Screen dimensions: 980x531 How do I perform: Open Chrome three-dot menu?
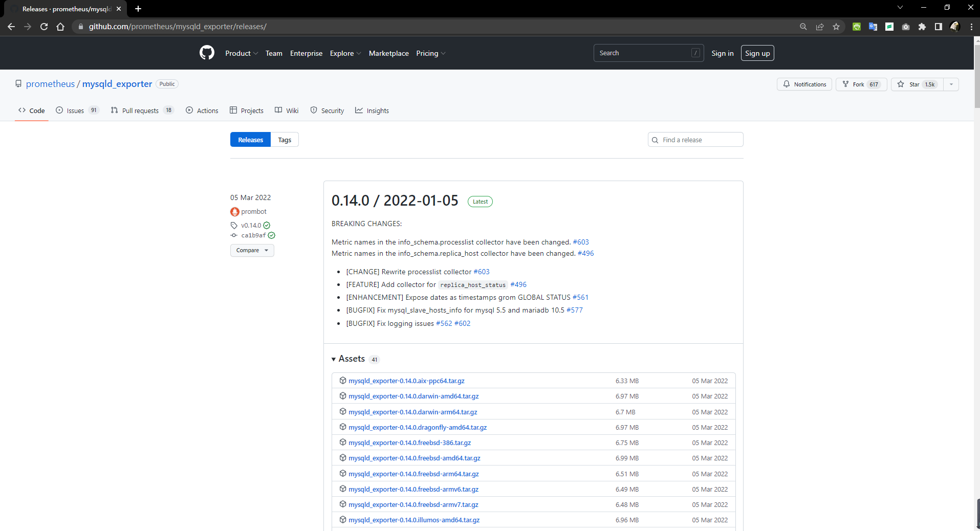click(x=971, y=27)
